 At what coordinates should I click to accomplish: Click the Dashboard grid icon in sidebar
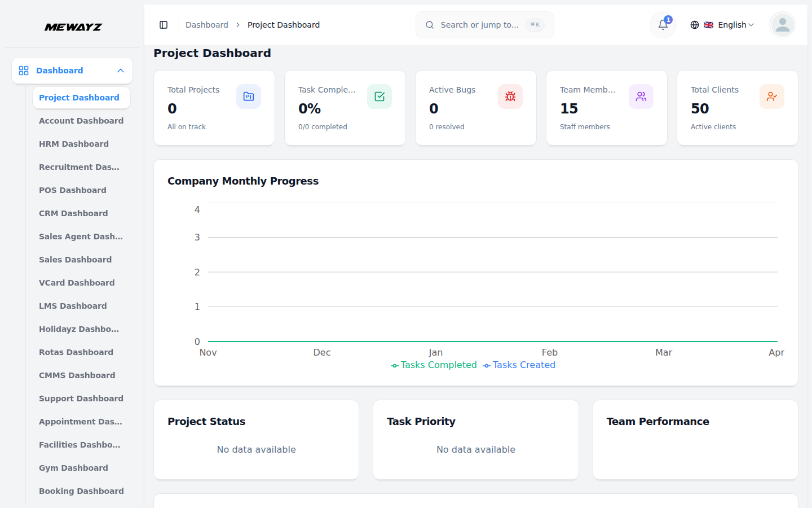(23, 70)
